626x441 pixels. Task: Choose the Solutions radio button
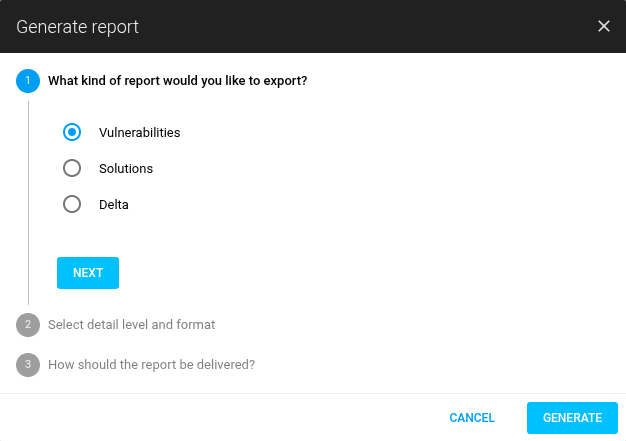tap(72, 168)
